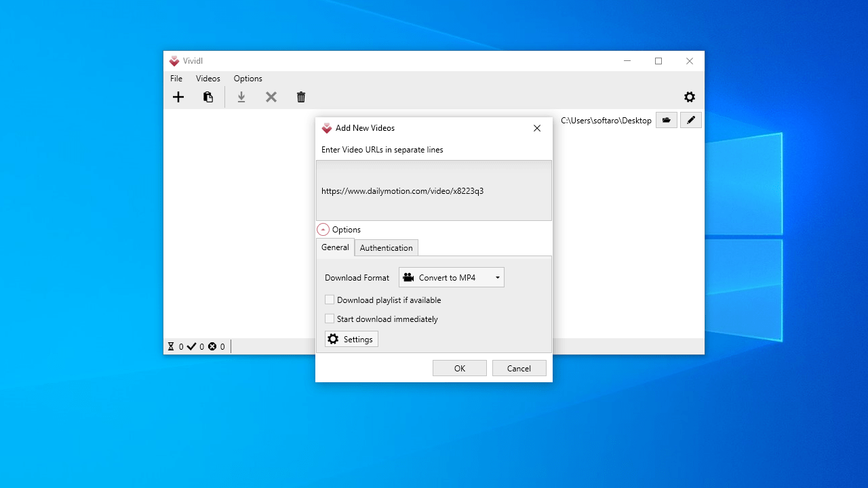Click the Download Format label

click(357, 278)
